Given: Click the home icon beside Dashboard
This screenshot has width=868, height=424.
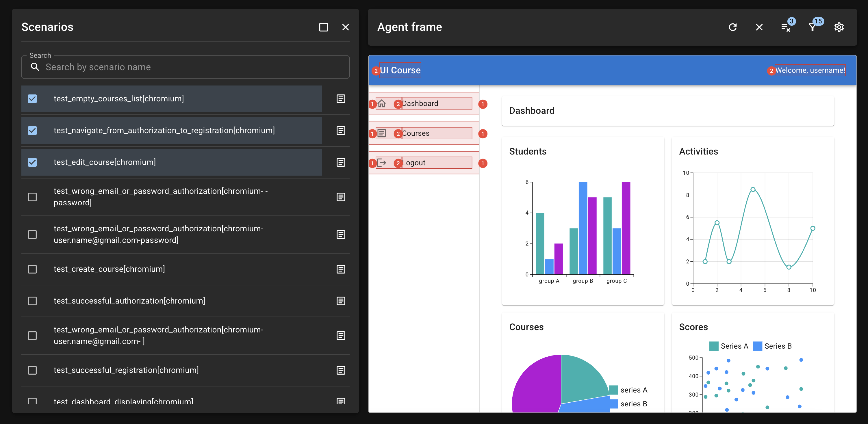Looking at the screenshot, I should click(381, 103).
